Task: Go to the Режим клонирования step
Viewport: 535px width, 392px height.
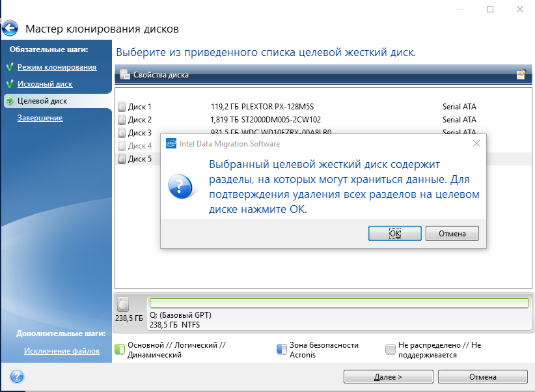Action: pyautogui.click(x=57, y=67)
